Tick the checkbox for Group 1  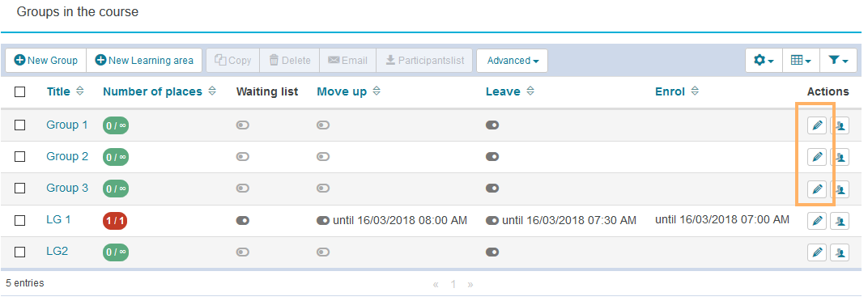click(20, 125)
